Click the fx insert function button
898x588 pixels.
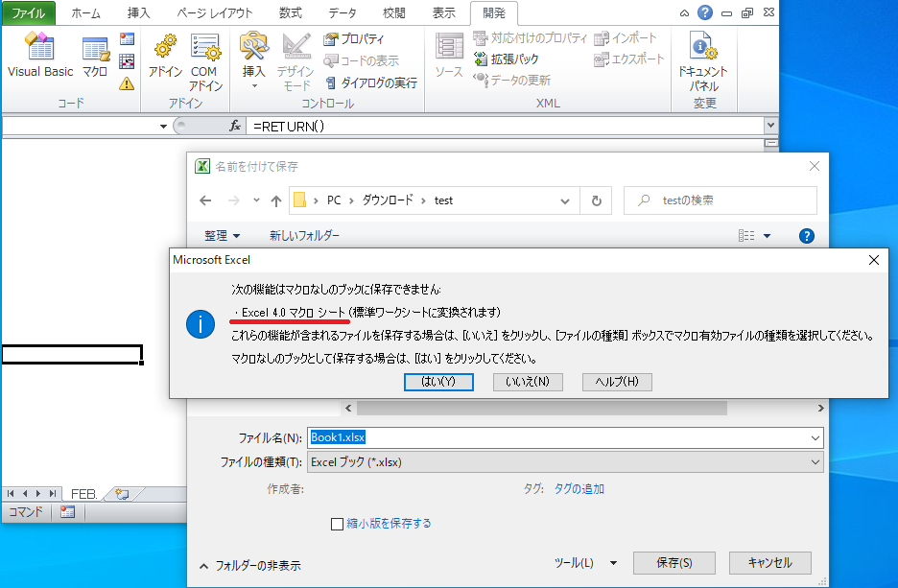tap(235, 126)
